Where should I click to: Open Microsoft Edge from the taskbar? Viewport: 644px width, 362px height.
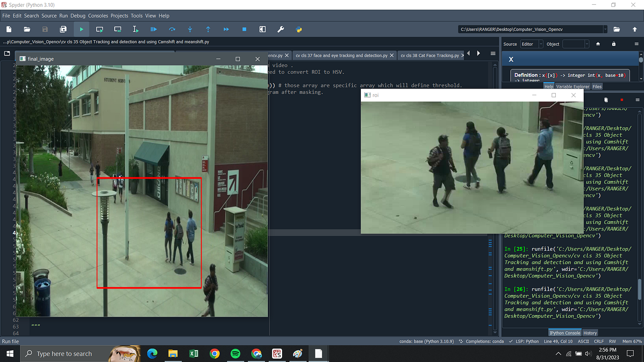point(152,354)
